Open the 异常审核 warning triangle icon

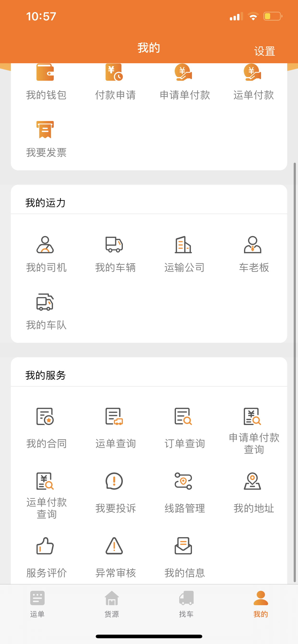114,546
